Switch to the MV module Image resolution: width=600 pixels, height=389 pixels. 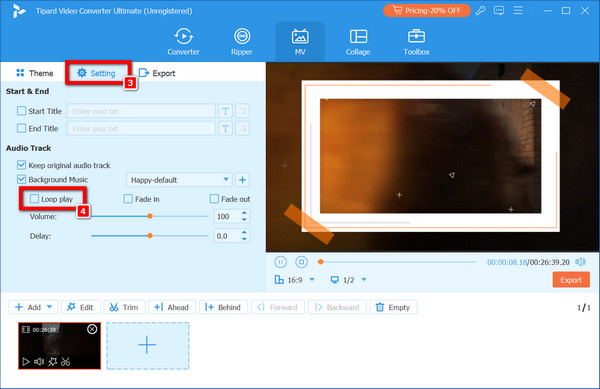click(x=300, y=42)
